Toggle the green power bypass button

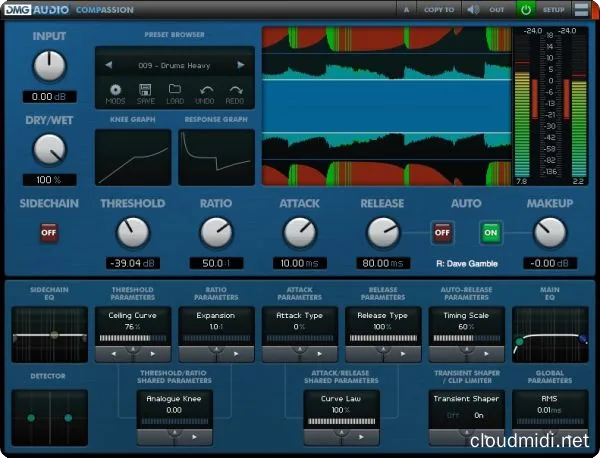click(526, 10)
